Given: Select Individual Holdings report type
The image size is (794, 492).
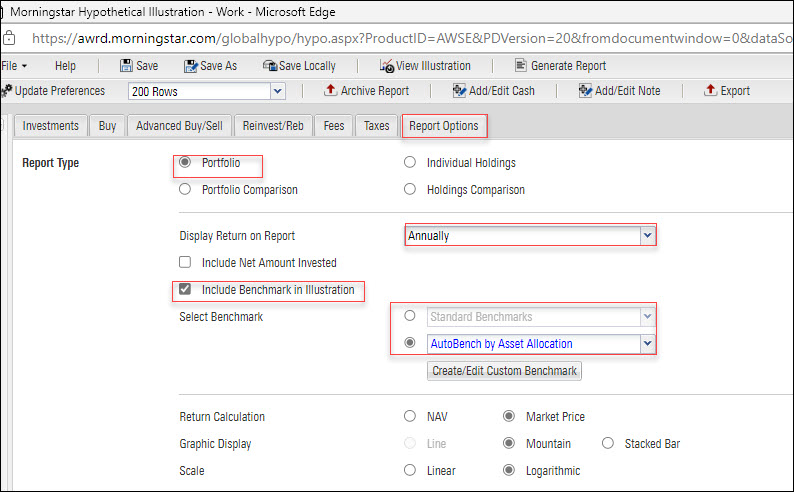Looking at the screenshot, I should click(410, 162).
